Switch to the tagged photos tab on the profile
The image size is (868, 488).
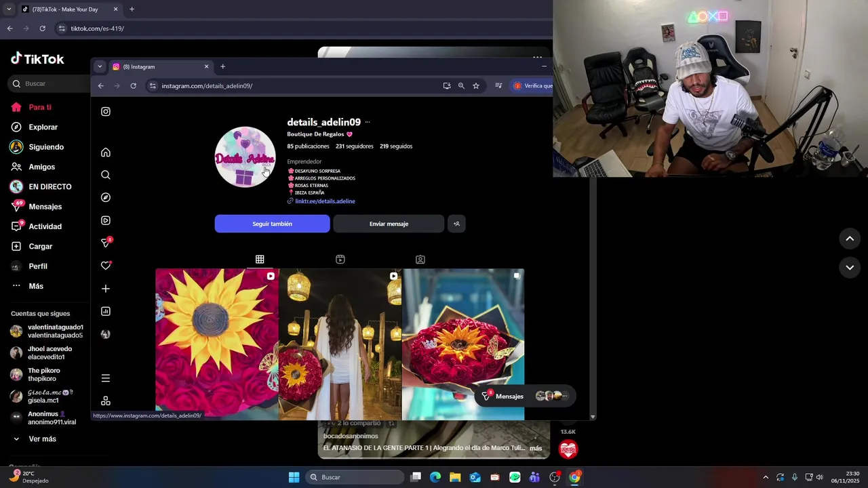tap(420, 260)
